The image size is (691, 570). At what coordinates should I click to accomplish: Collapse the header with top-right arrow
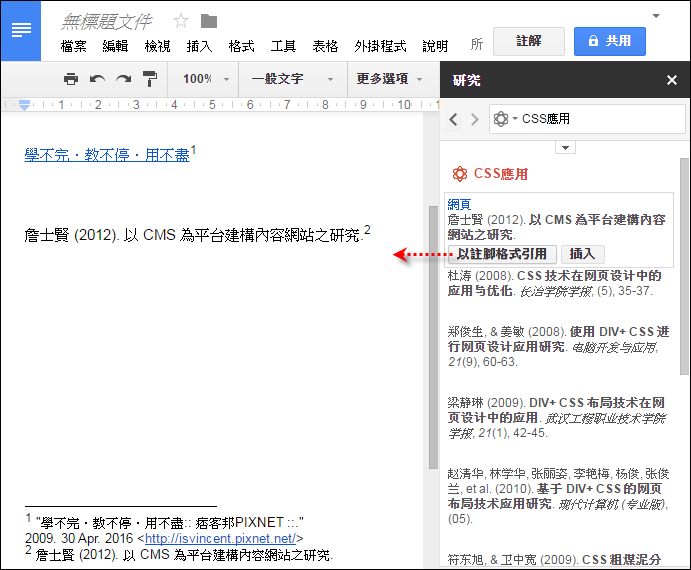pos(656,16)
